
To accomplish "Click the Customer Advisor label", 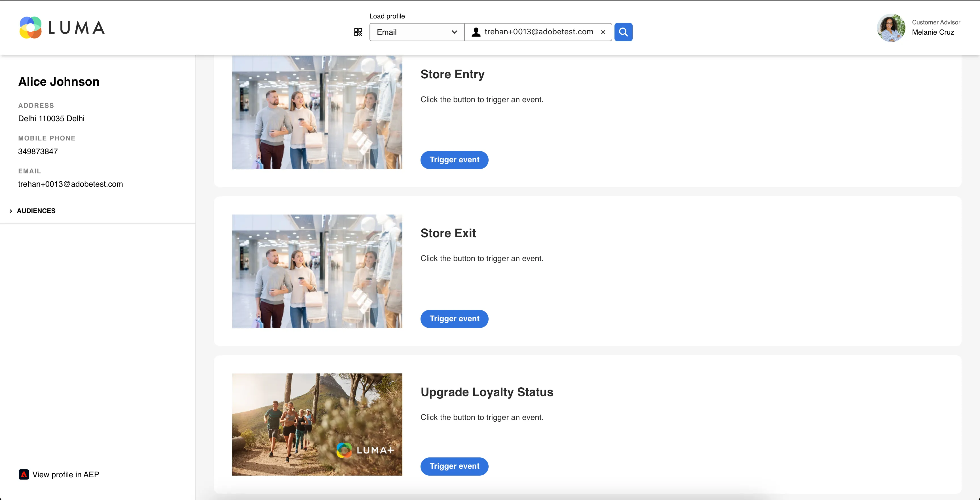I will 936,22.
